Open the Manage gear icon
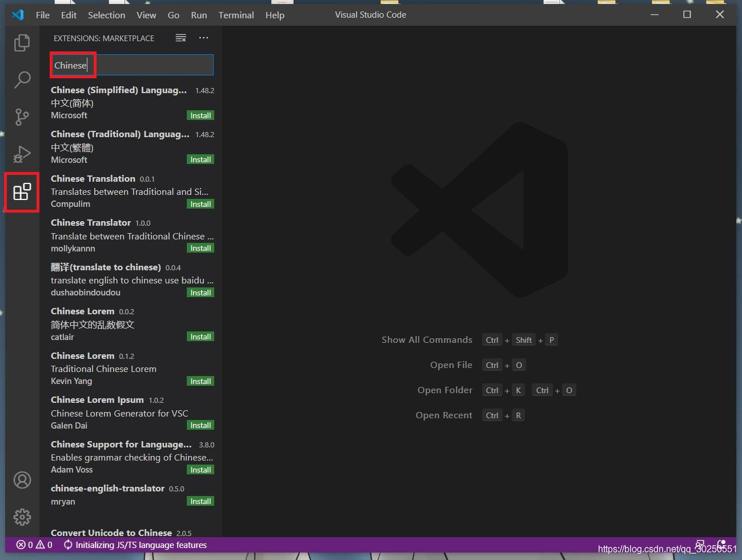 (x=22, y=517)
